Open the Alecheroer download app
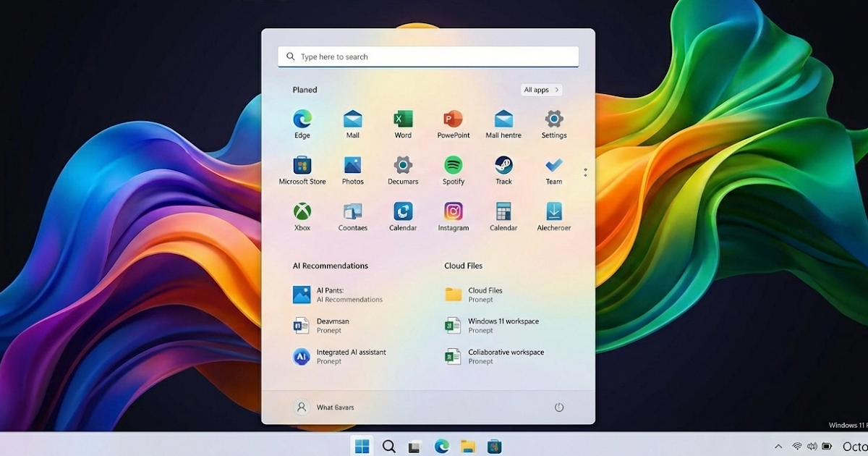The width and height of the screenshot is (868, 456). click(x=554, y=217)
